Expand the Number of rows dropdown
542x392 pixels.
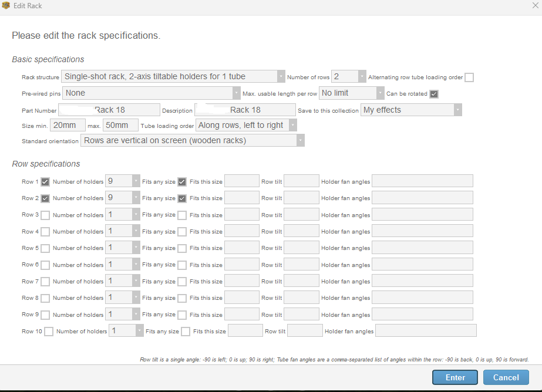349,77
